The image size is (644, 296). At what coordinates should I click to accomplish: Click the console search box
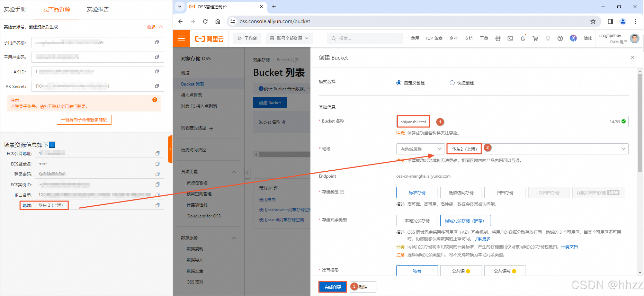click(365, 38)
